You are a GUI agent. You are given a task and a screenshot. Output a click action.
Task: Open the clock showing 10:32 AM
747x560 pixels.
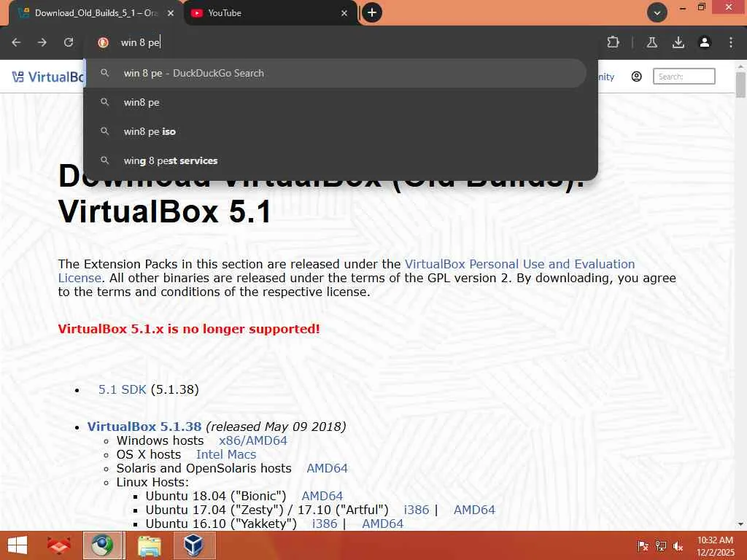coord(715,546)
